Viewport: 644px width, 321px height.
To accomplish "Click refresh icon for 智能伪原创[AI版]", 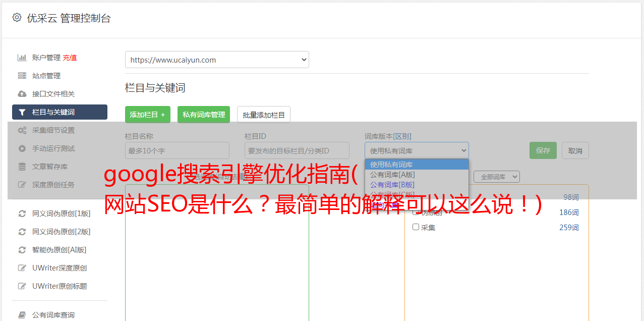I will (22, 250).
